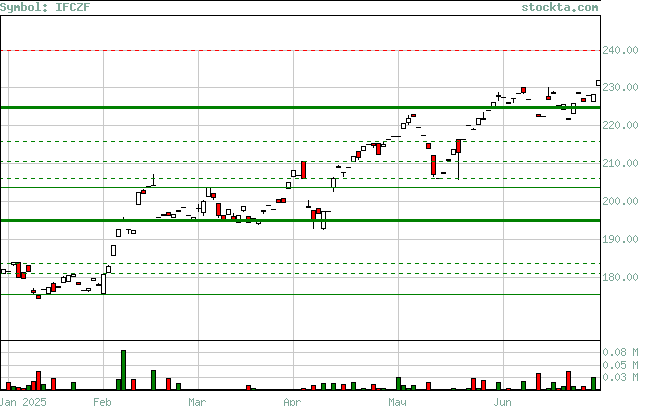Screen dimensions: 655x406
Task: Click the Jan 2025 date label
Action: [x=23, y=401]
